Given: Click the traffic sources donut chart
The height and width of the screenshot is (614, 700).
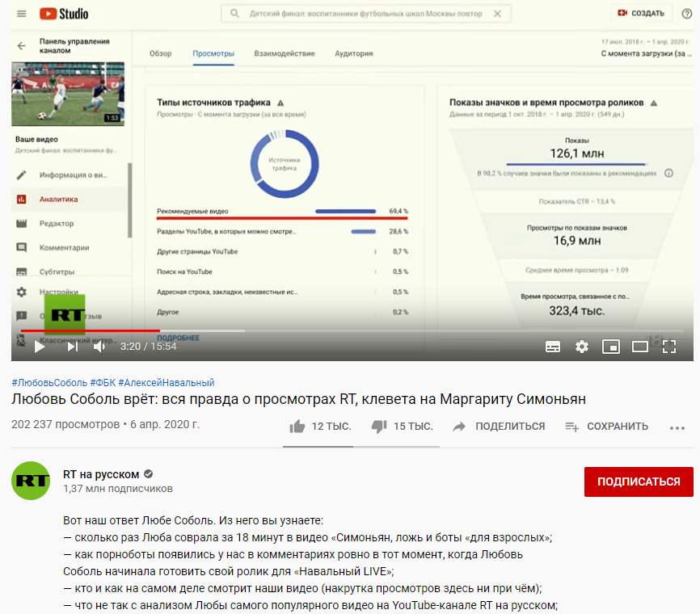Looking at the screenshot, I should [285, 164].
